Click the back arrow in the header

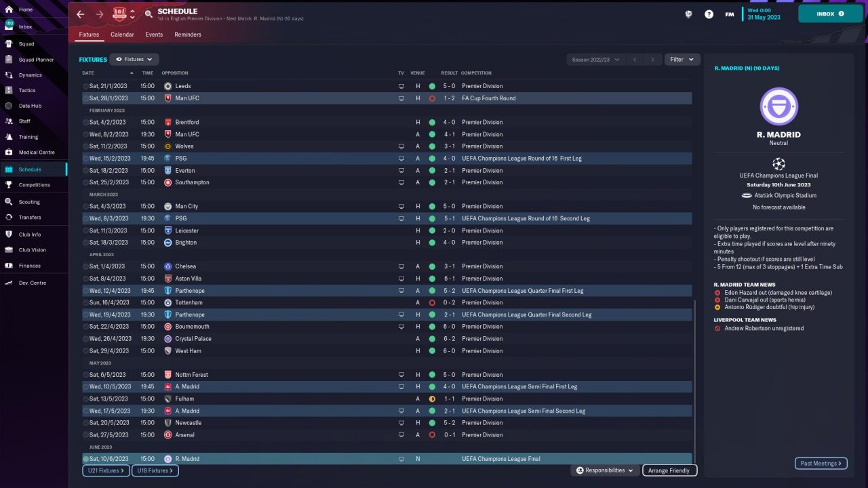pyautogui.click(x=81, y=14)
